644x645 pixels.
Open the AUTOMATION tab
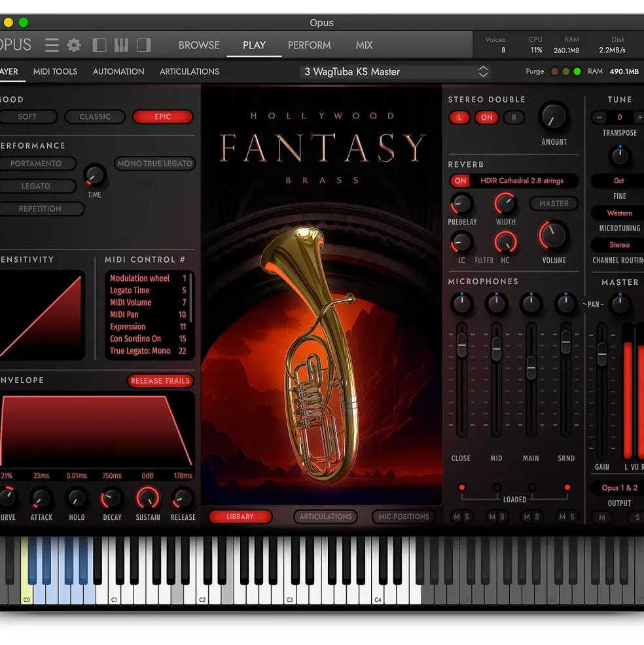click(x=118, y=71)
